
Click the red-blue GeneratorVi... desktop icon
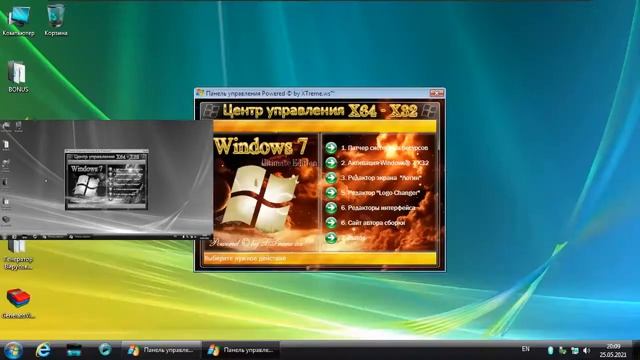pyautogui.click(x=18, y=303)
